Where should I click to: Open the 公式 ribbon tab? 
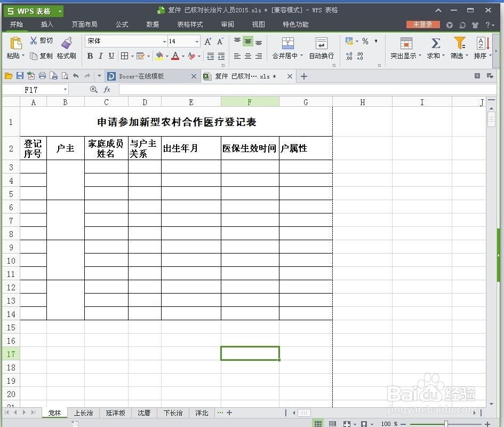[x=122, y=25]
